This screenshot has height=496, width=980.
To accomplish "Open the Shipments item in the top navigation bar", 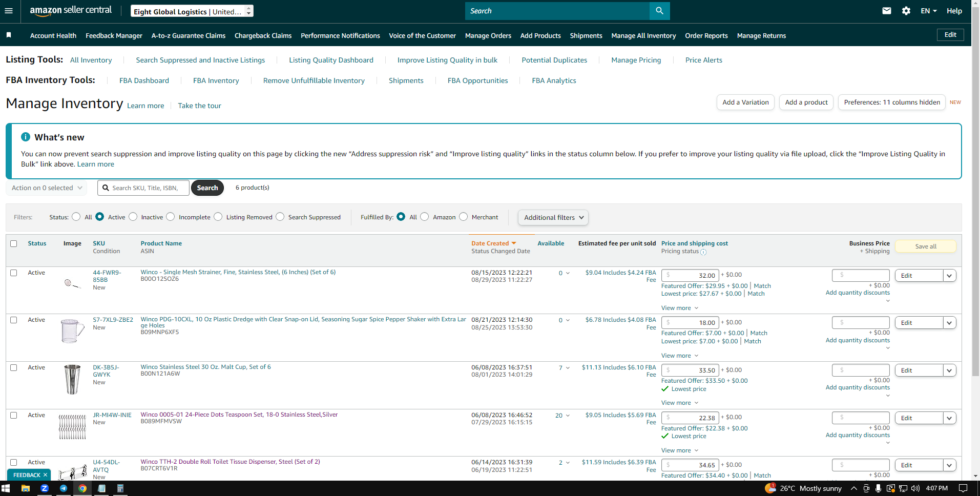I will (x=586, y=35).
